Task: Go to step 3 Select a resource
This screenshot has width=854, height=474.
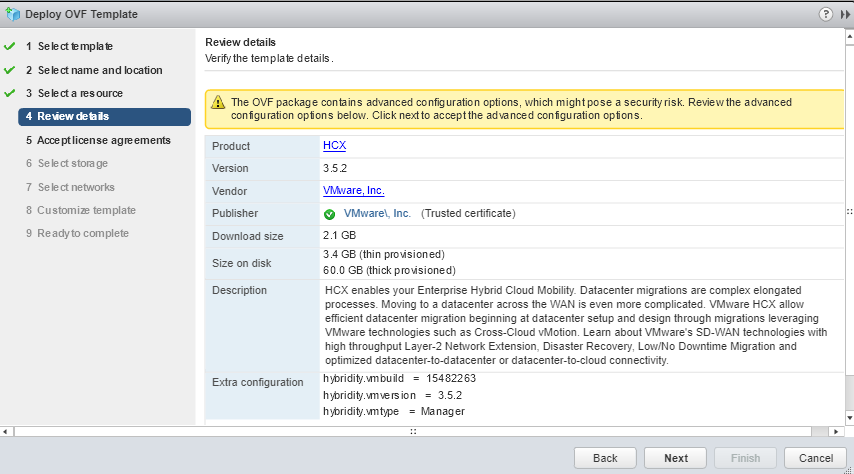Action: 74,93
